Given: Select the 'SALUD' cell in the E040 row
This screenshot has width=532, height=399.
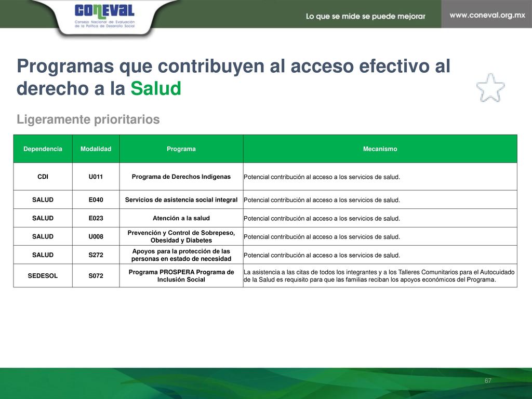Looking at the screenshot, I should tap(43, 200).
